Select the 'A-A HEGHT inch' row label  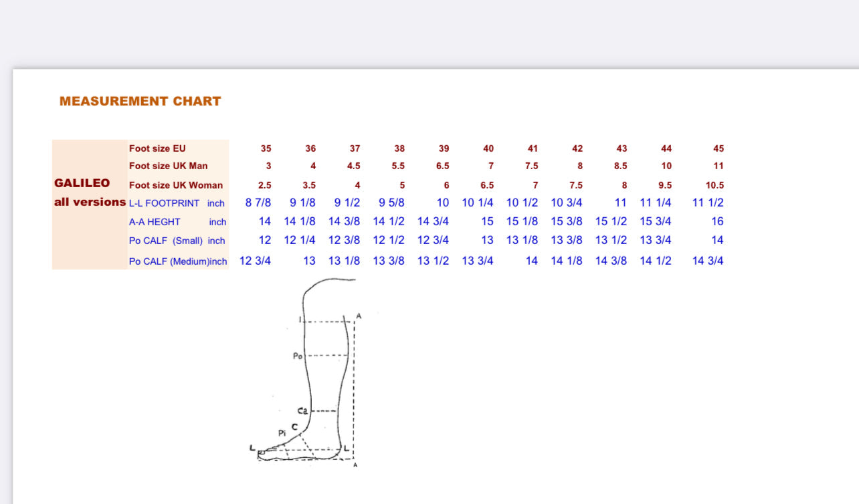point(177,222)
